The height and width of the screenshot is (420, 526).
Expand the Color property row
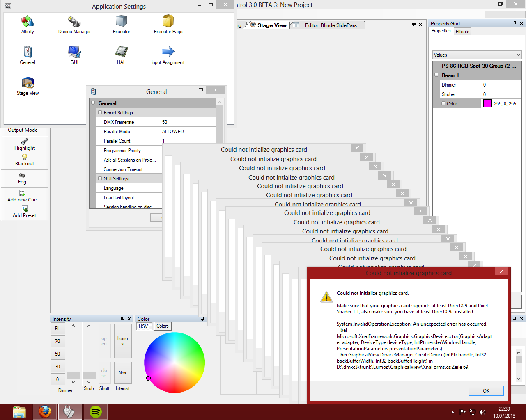click(x=443, y=103)
